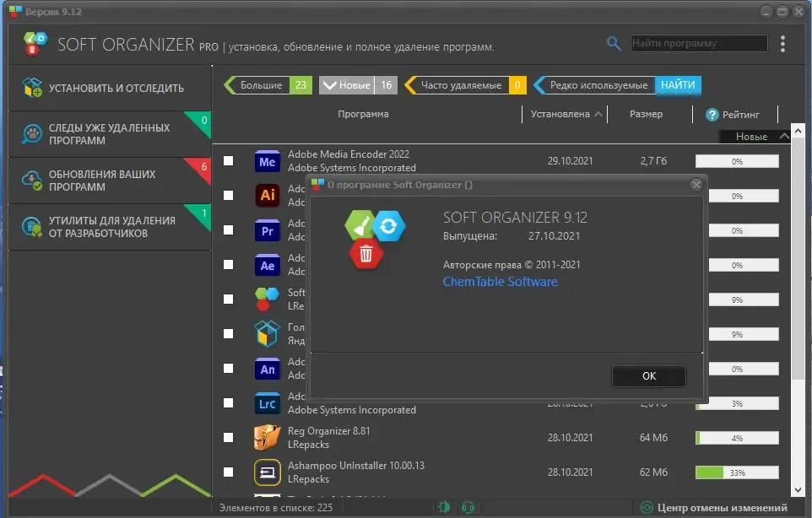Viewport: 812px width, 518px height.
Task: Open Установить и отследить section
Action: pyautogui.click(x=110, y=88)
